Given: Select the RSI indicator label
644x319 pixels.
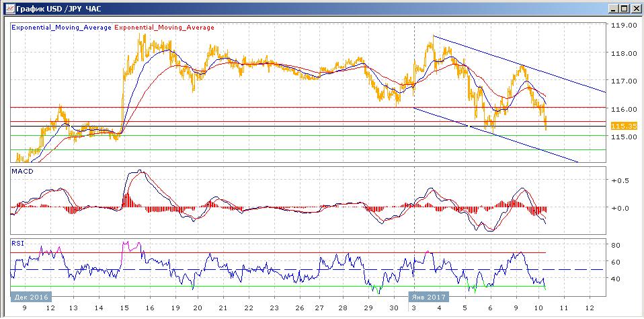Looking at the screenshot, I should click(17, 244).
